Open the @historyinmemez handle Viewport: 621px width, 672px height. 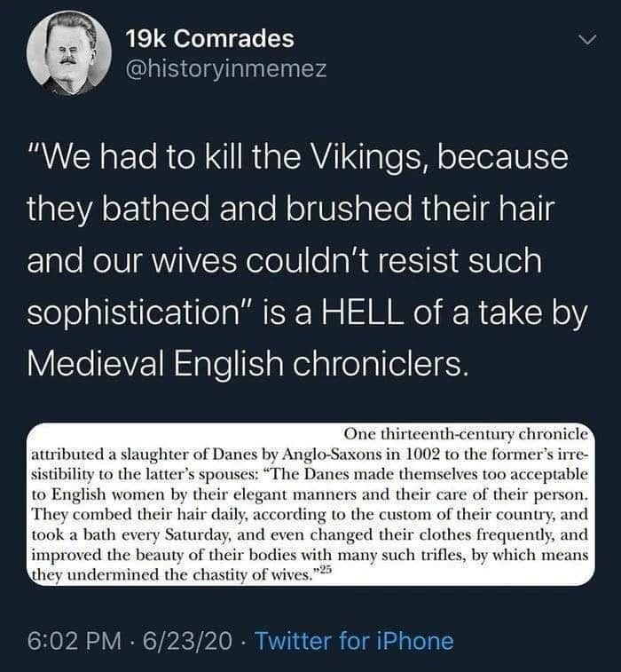click(226, 68)
